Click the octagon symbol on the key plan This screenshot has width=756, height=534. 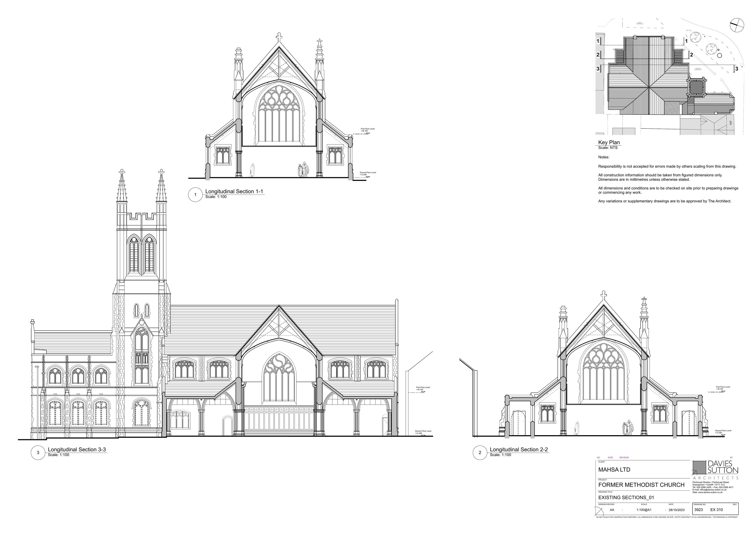coord(719,55)
